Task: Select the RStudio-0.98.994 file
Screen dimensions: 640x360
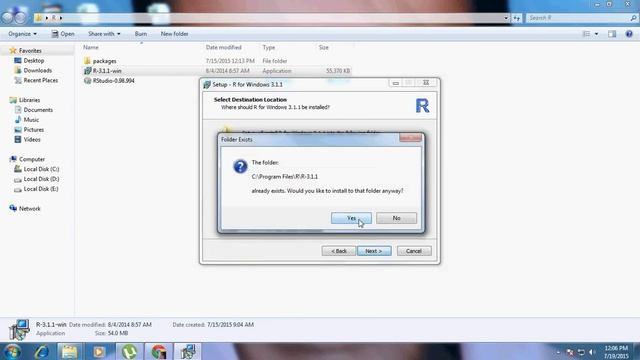Action: [x=113, y=81]
